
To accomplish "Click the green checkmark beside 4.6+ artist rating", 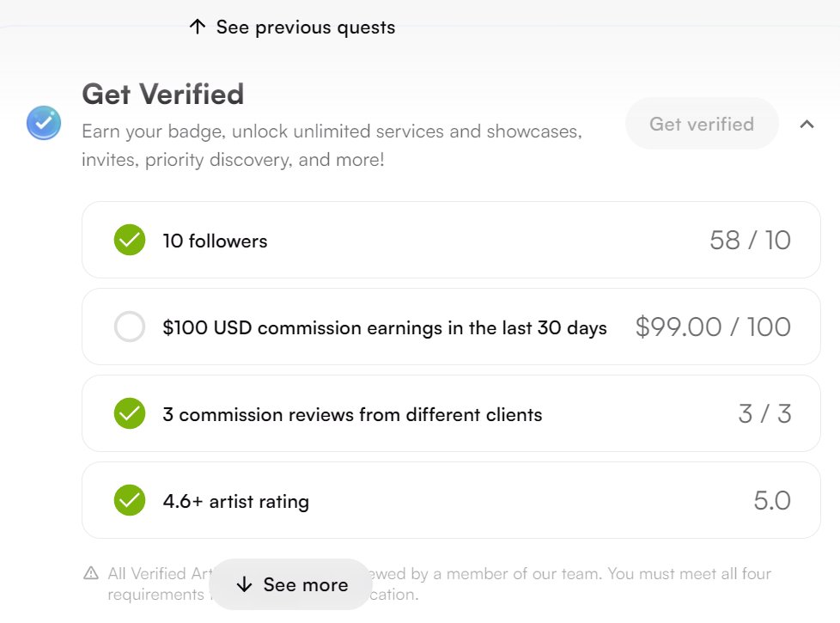I will pos(130,500).
